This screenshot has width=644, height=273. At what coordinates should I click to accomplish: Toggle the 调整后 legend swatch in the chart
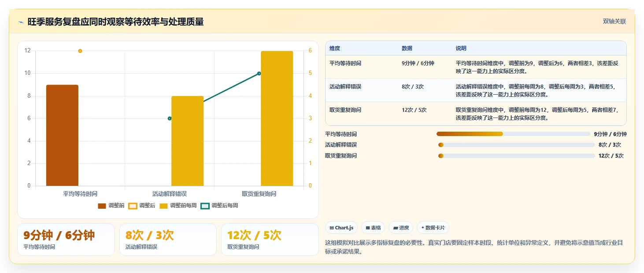pos(133,206)
